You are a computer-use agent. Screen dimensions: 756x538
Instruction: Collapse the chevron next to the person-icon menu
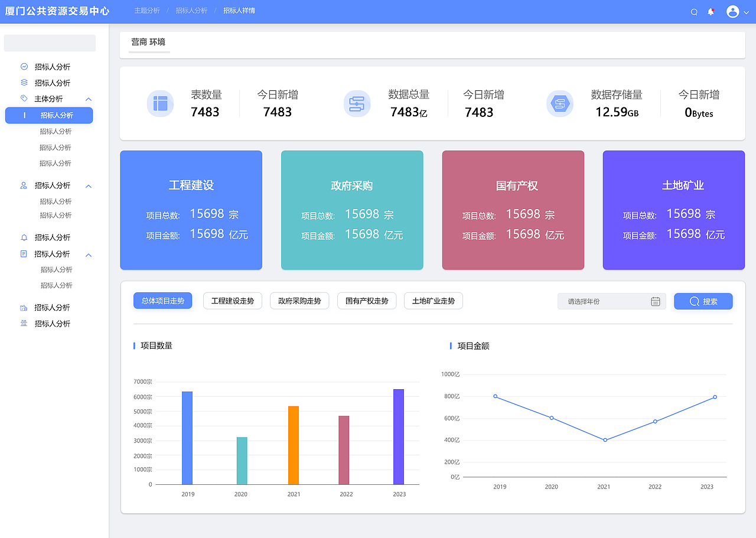tap(89, 186)
